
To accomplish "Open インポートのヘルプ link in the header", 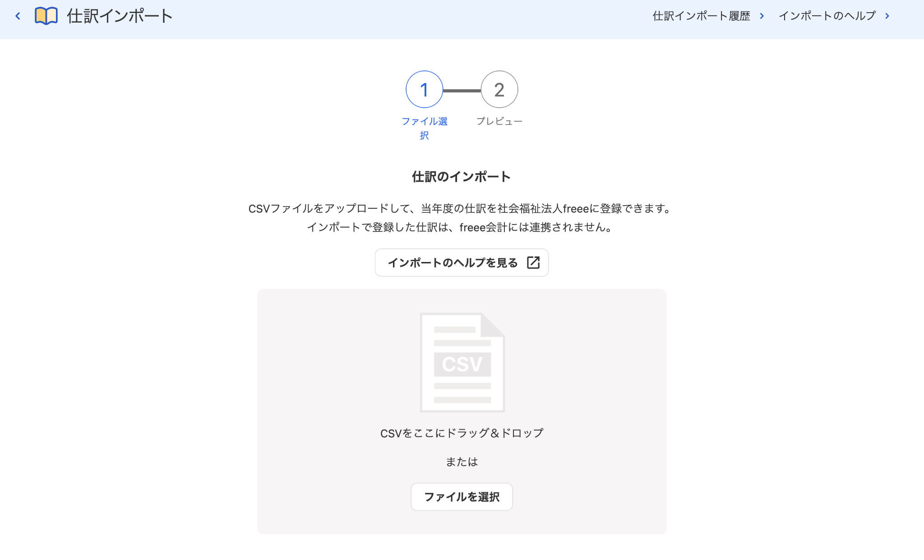I will 827,16.
